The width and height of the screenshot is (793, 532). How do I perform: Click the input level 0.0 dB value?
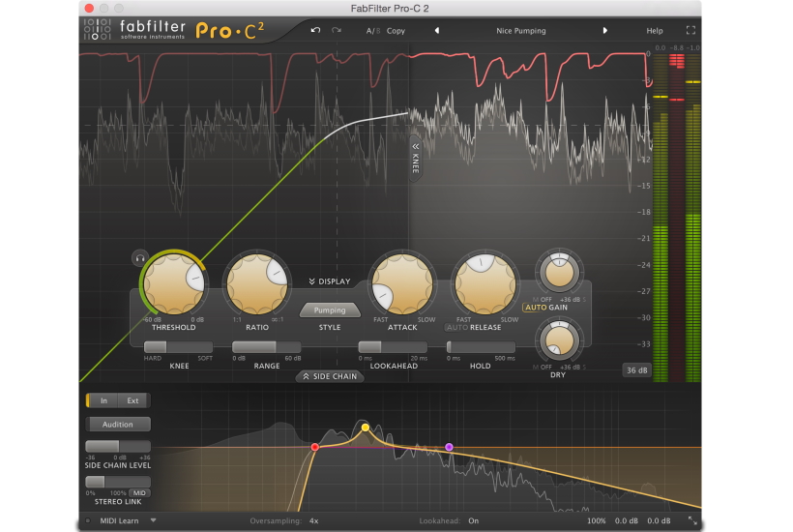626,520
